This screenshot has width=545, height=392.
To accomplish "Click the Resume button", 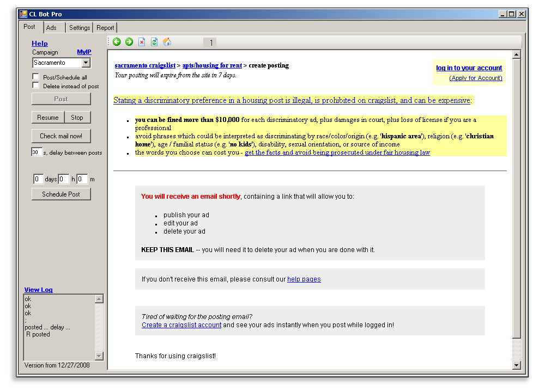I will pos(48,118).
